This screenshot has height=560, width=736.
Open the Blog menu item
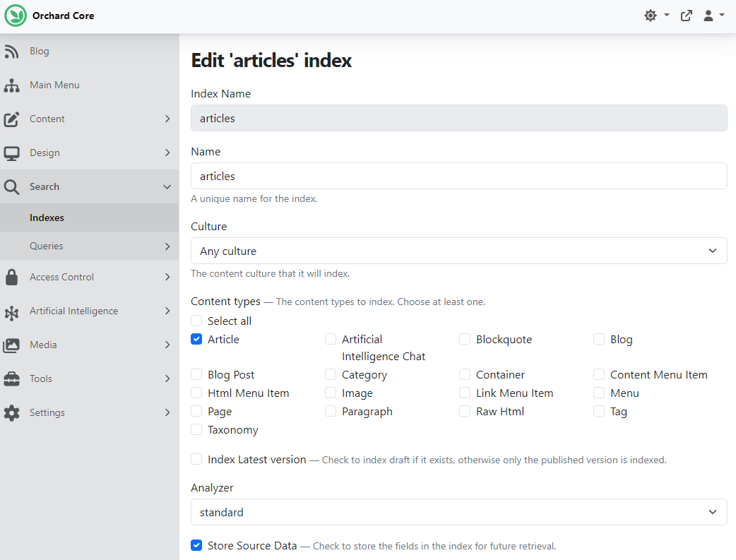click(x=89, y=51)
